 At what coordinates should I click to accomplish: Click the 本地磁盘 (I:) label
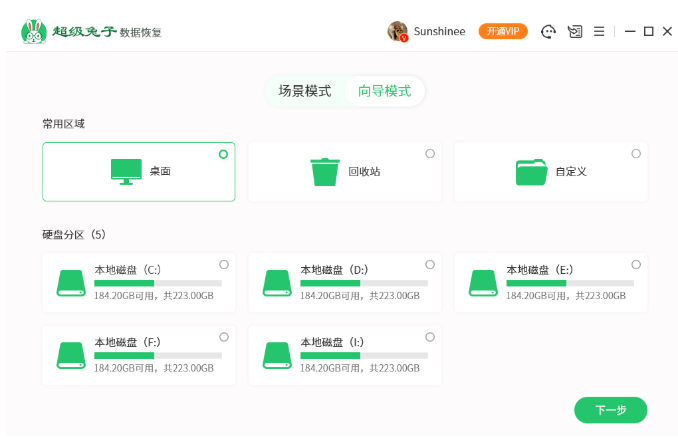332,343
